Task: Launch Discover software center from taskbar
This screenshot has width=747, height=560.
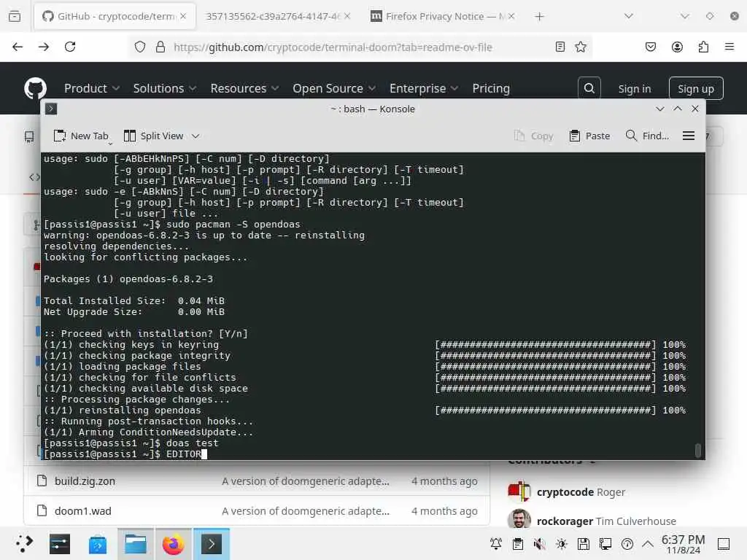Action: [98, 544]
